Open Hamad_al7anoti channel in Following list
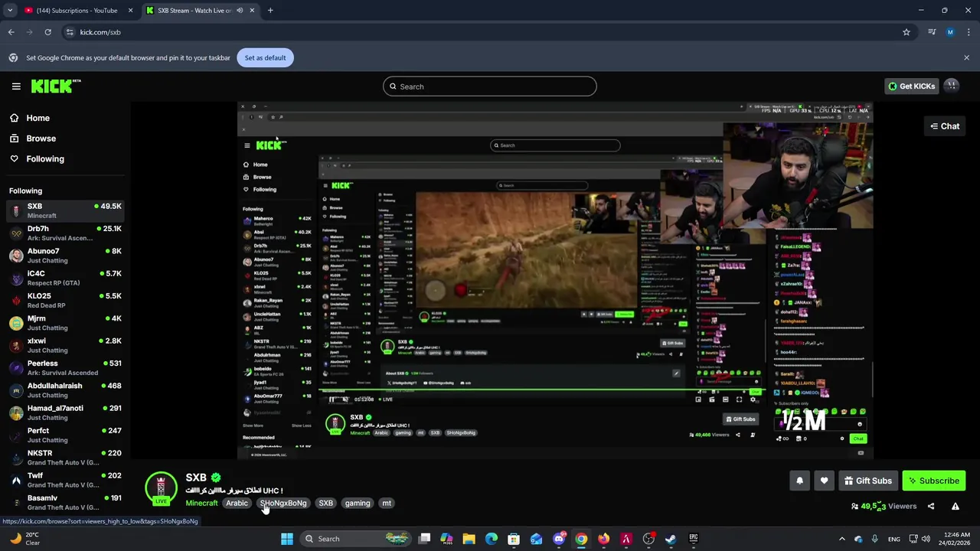Image resolution: width=980 pixels, height=551 pixels. coord(66,412)
